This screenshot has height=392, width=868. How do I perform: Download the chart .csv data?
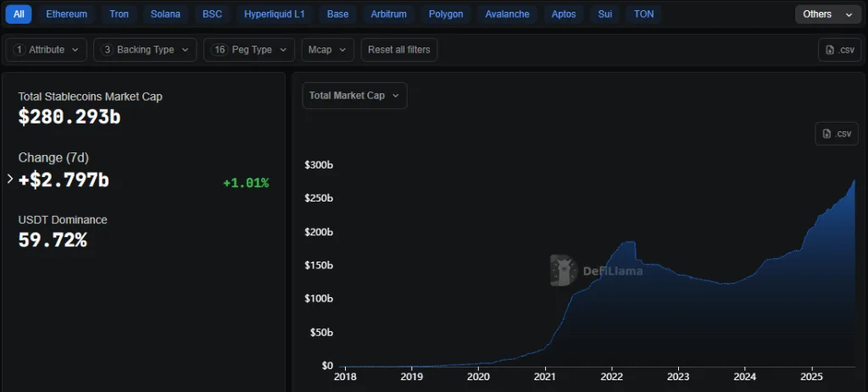point(837,134)
